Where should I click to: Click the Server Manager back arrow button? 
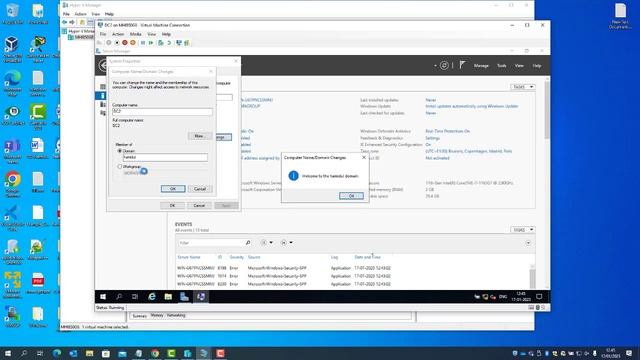click(x=103, y=65)
